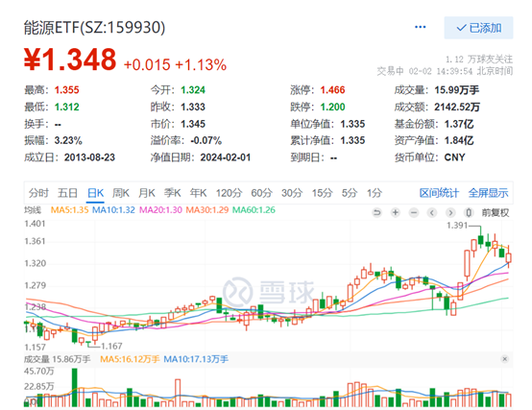Open 全屏显示 fullscreen chart view
The image size is (532, 410).
(x=488, y=193)
